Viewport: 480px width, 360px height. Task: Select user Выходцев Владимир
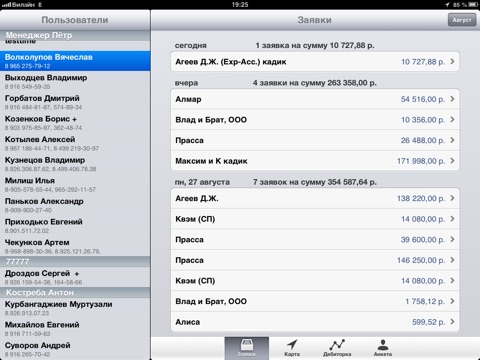pos(75,82)
